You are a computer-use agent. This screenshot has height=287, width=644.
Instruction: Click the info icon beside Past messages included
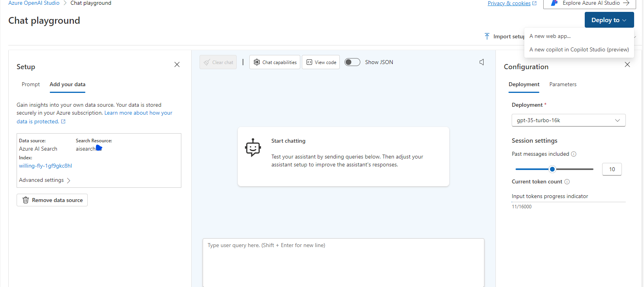click(574, 154)
